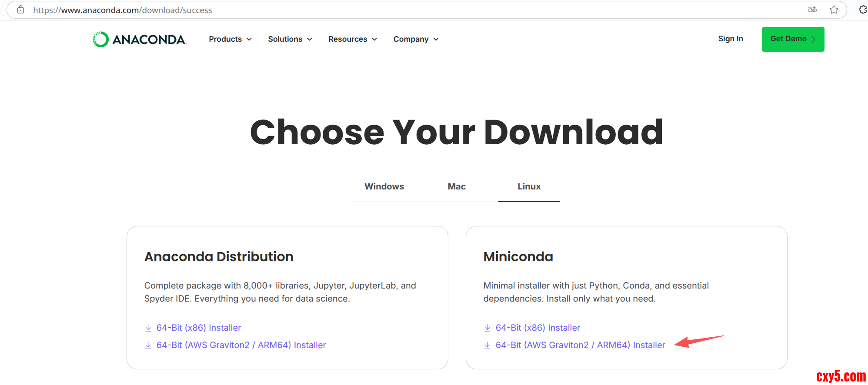Click download icon beside Miniconda ARM64 installer

pos(487,345)
